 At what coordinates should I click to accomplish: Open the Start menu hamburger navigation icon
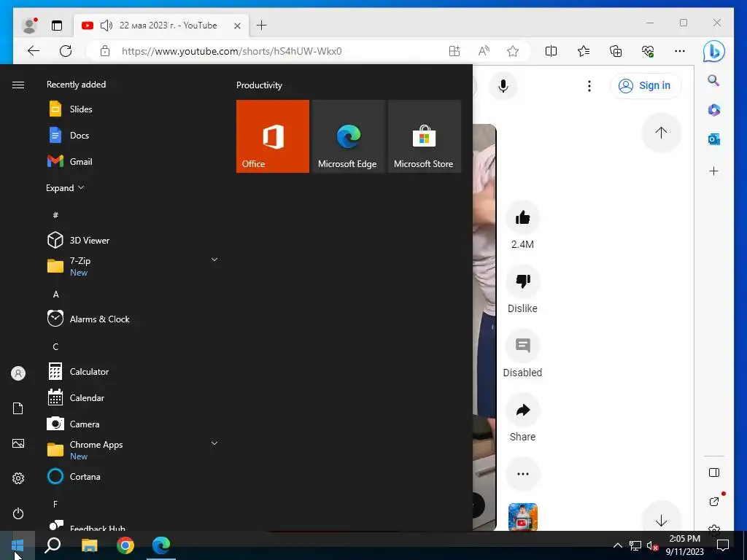click(x=18, y=85)
